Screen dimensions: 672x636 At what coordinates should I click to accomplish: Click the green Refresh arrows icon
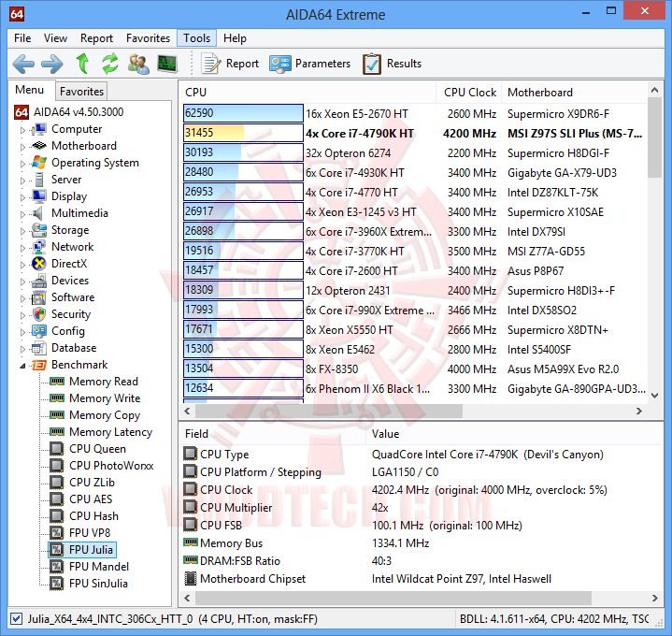coord(110,64)
